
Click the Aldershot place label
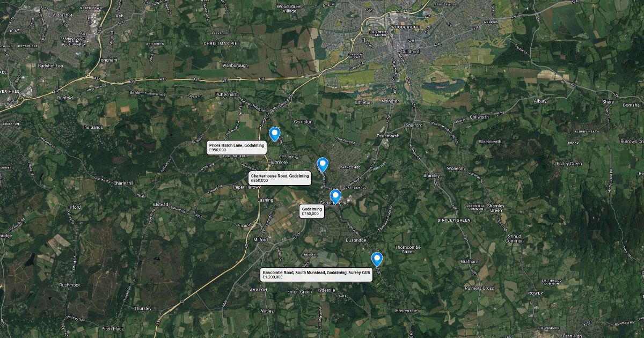[62, 15]
